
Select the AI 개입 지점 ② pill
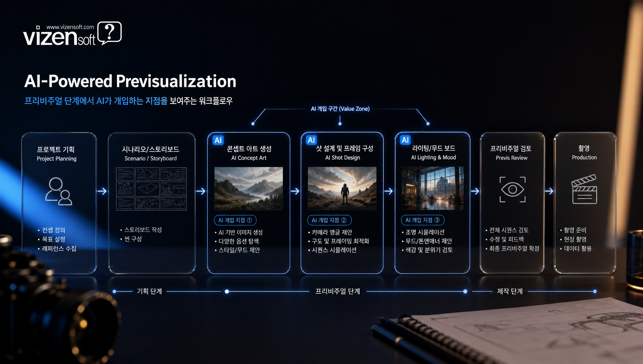[329, 220]
